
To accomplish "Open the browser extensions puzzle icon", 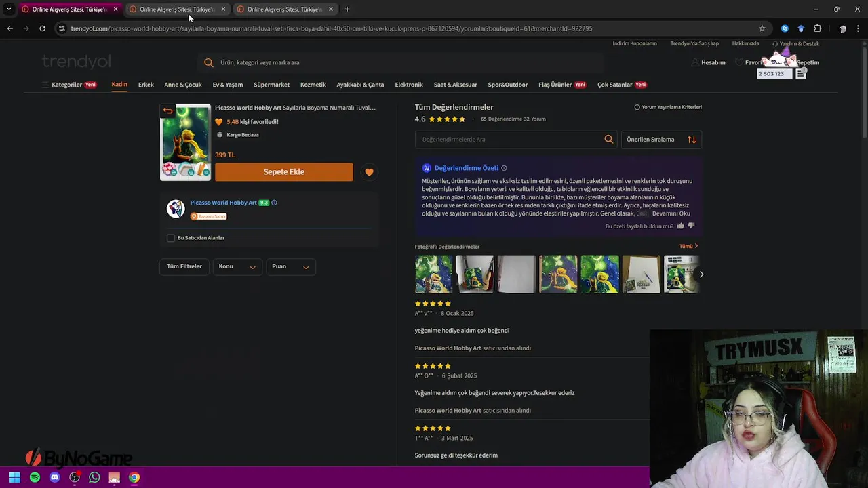I will point(817,28).
